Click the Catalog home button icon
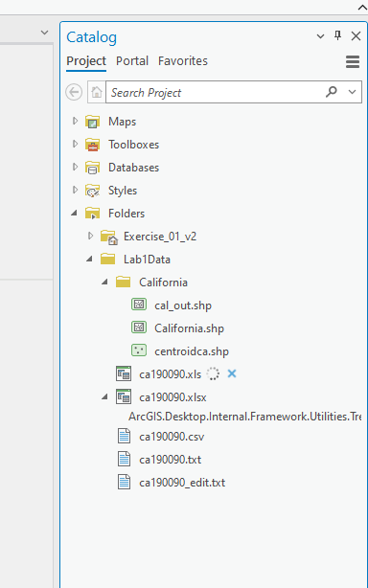 [x=97, y=92]
